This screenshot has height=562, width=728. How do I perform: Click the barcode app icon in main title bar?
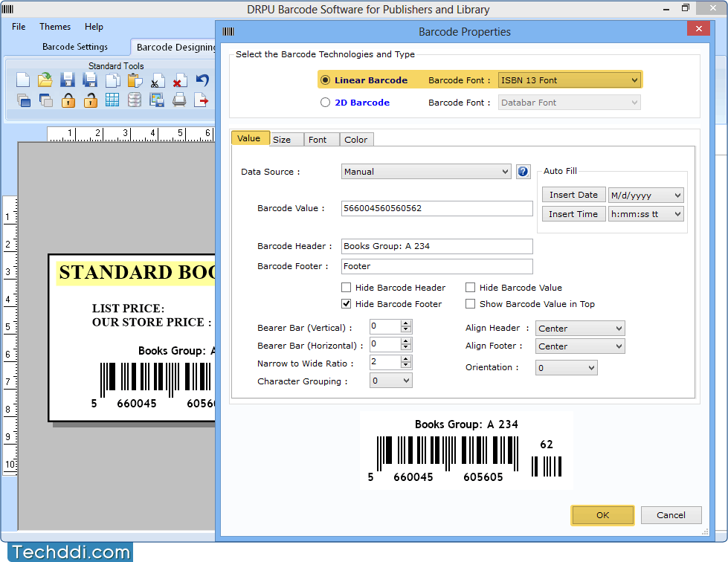click(x=8, y=9)
